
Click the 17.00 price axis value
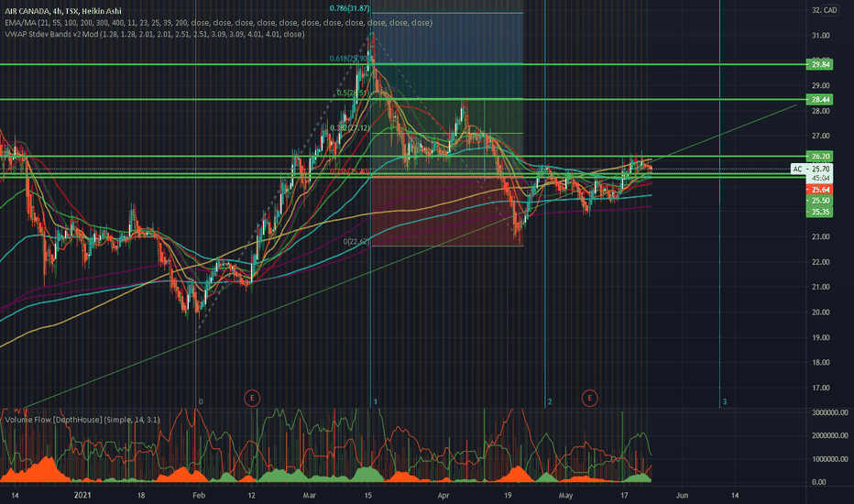tap(821, 388)
